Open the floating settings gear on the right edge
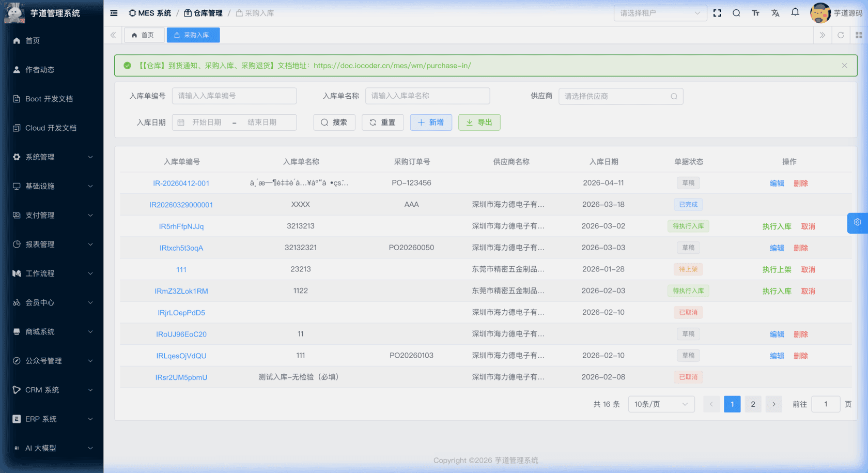The image size is (868, 473). pos(857,223)
